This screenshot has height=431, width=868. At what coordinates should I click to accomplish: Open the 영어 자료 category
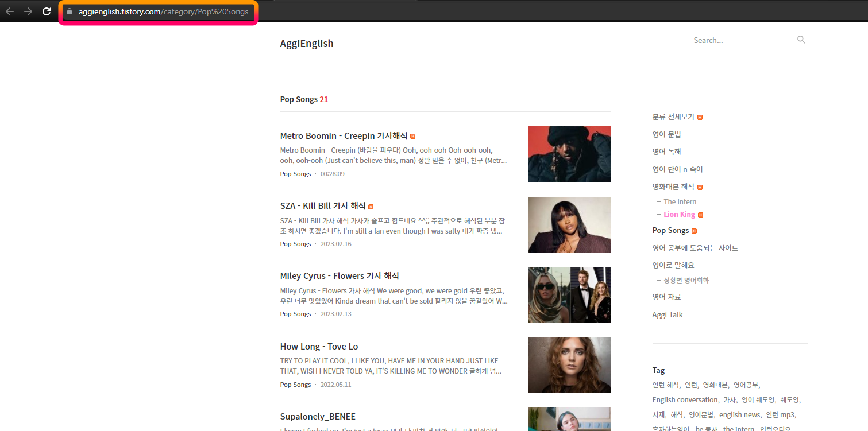coord(666,297)
